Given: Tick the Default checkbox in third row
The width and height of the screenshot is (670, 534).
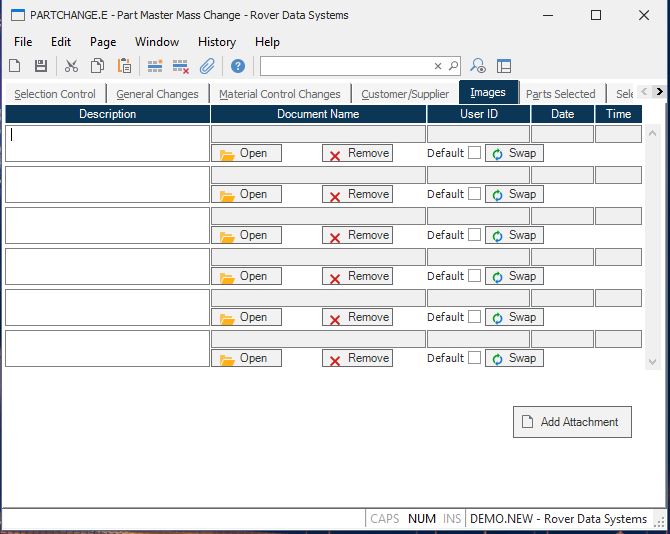Looking at the screenshot, I should pyautogui.click(x=475, y=235).
